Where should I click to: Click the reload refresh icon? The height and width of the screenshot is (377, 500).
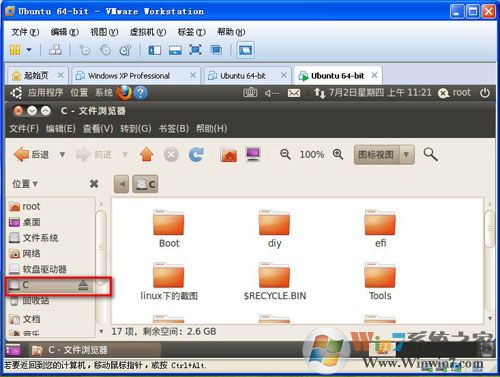click(196, 154)
